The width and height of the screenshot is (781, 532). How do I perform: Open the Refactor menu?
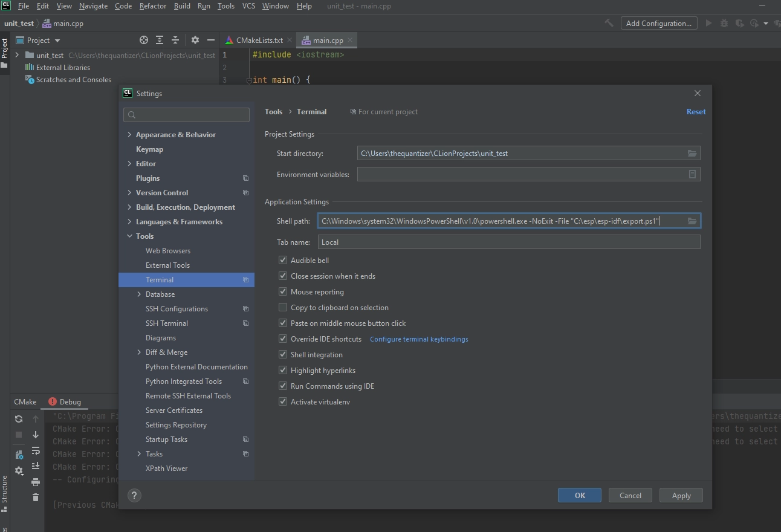point(153,6)
